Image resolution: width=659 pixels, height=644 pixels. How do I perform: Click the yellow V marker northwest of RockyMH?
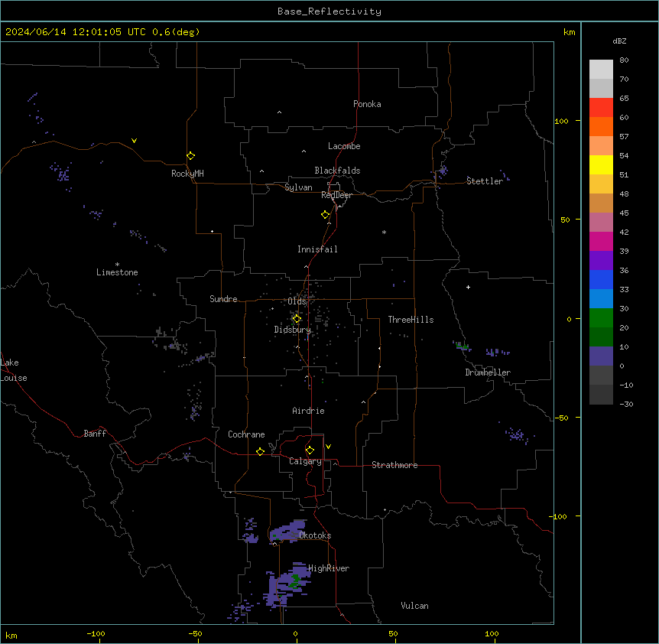[x=134, y=141]
